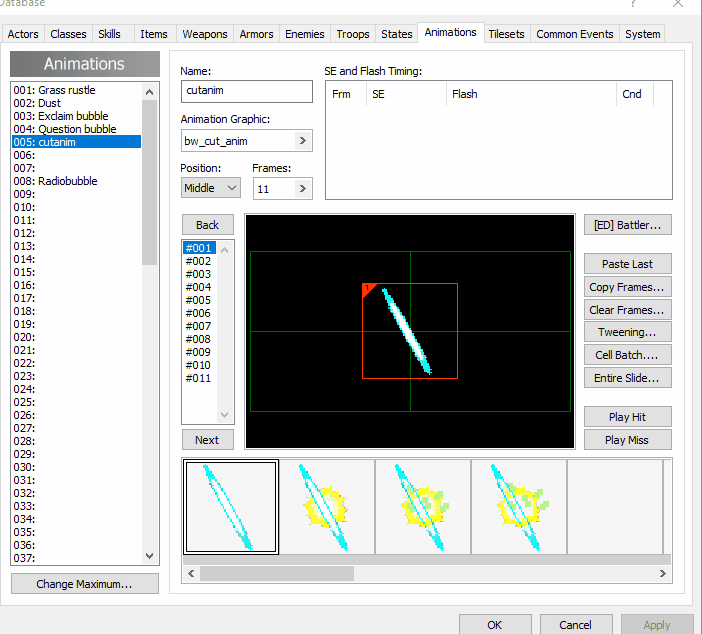
Task: Switch to the Tilesets tab
Action: pos(506,34)
